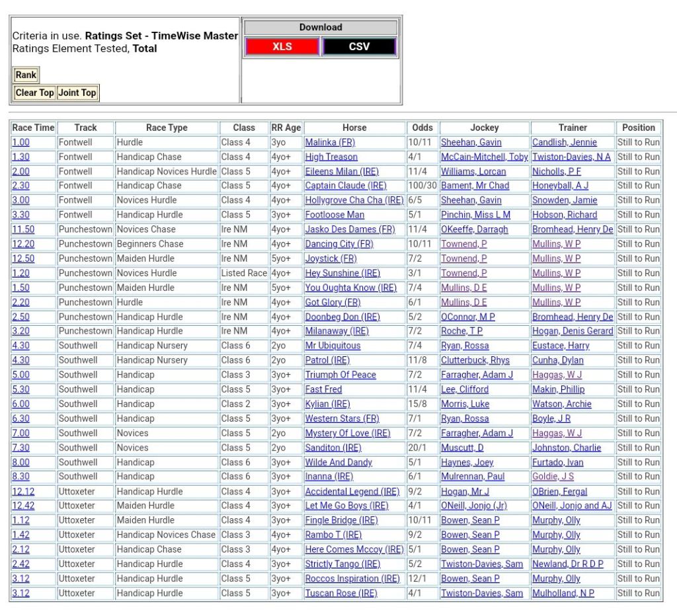Viewport: 677px width, 616px height.
Task: Open the 11.50 Punchestown race link
Action: tap(23, 230)
